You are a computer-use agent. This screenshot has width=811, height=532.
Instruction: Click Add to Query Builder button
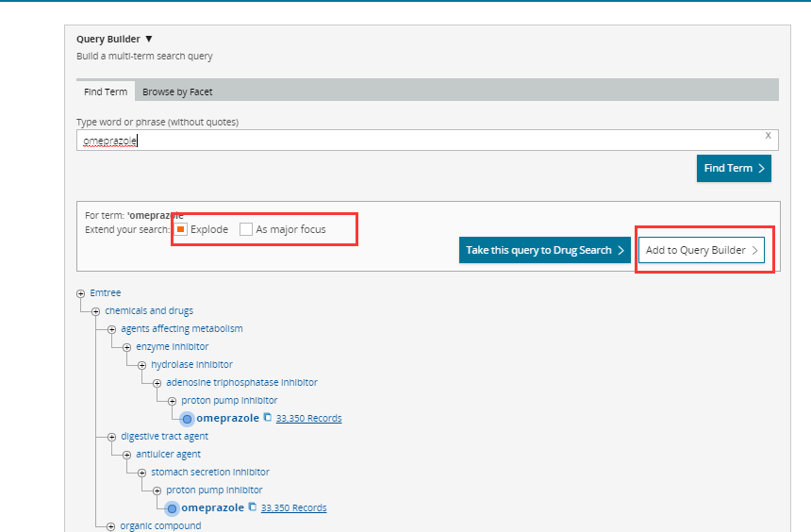pos(702,250)
